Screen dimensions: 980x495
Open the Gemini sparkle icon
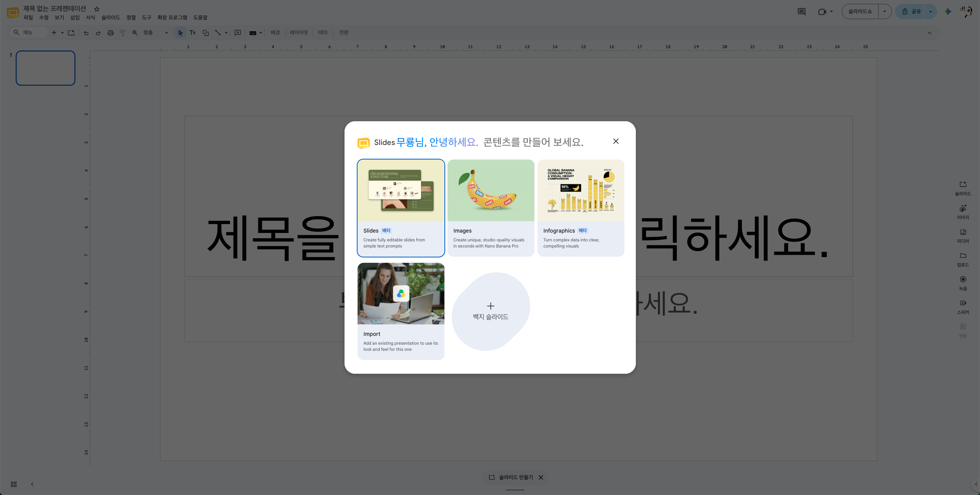pos(948,11)
